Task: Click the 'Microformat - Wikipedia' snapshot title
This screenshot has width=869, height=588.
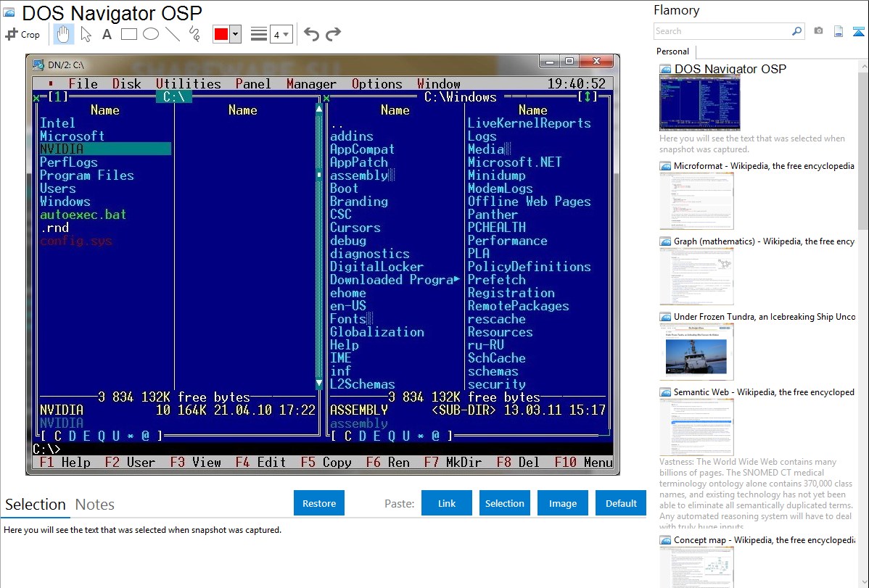Action: tap(765, 166)
